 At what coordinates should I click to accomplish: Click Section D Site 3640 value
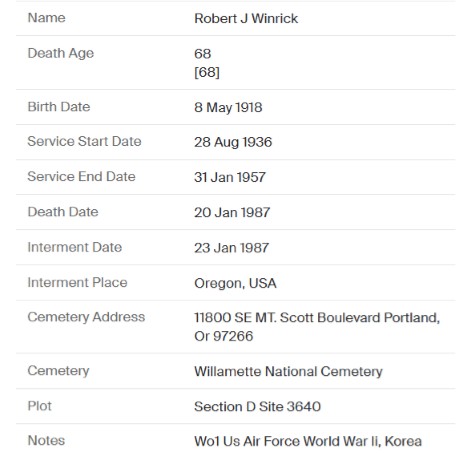tap(257, 407)
